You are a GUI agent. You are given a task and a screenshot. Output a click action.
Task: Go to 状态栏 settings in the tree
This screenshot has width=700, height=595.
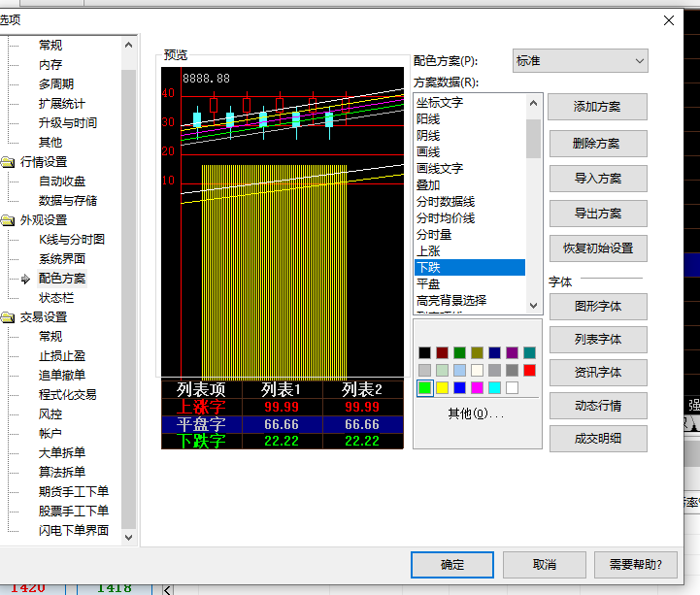click(55, 298)
